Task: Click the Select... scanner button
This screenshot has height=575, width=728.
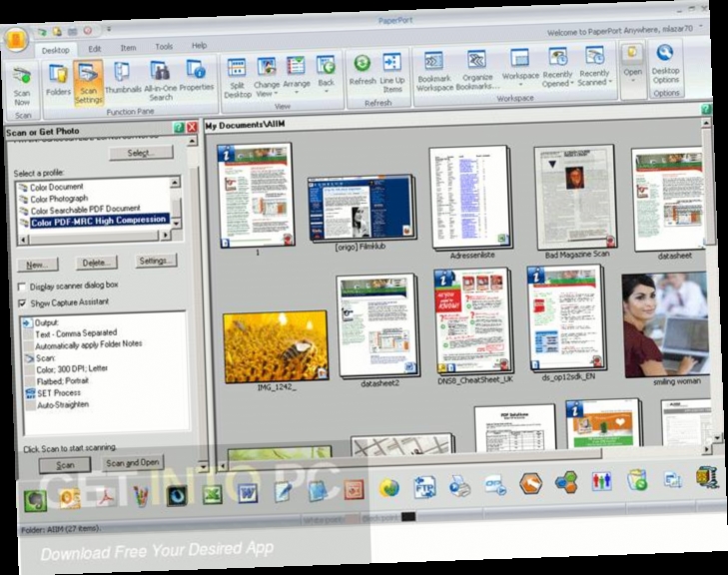Action: [x=141, y=153]
